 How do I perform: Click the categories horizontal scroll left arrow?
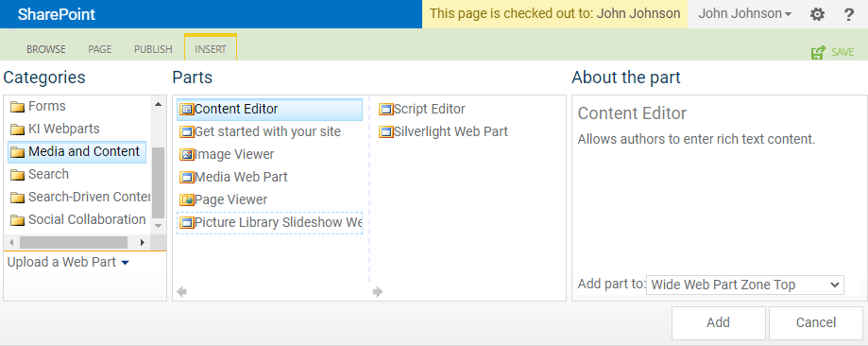point(11,242)
